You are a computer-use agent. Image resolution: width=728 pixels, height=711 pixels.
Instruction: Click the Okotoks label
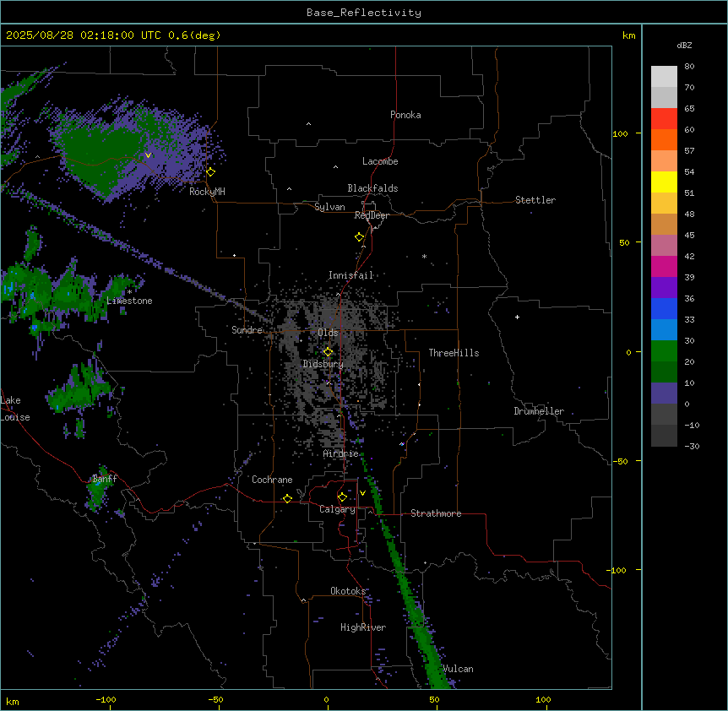(x=348, y=591)
